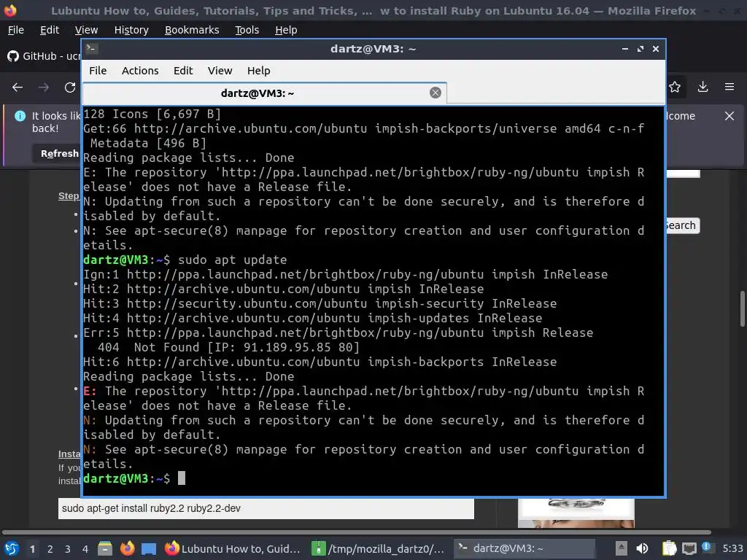This screenshot has height=560, width=747.
Task: Open Firefox View menu
Action: (x=86, y=30)
